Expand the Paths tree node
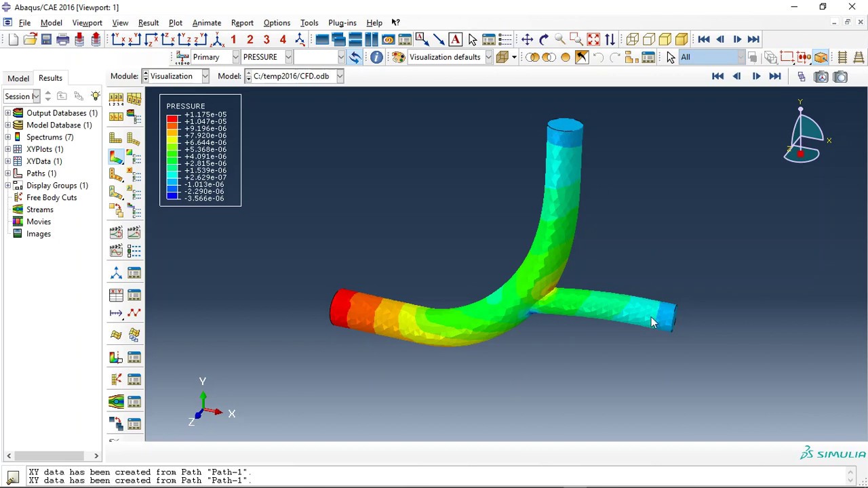 [x=8, y=174]
